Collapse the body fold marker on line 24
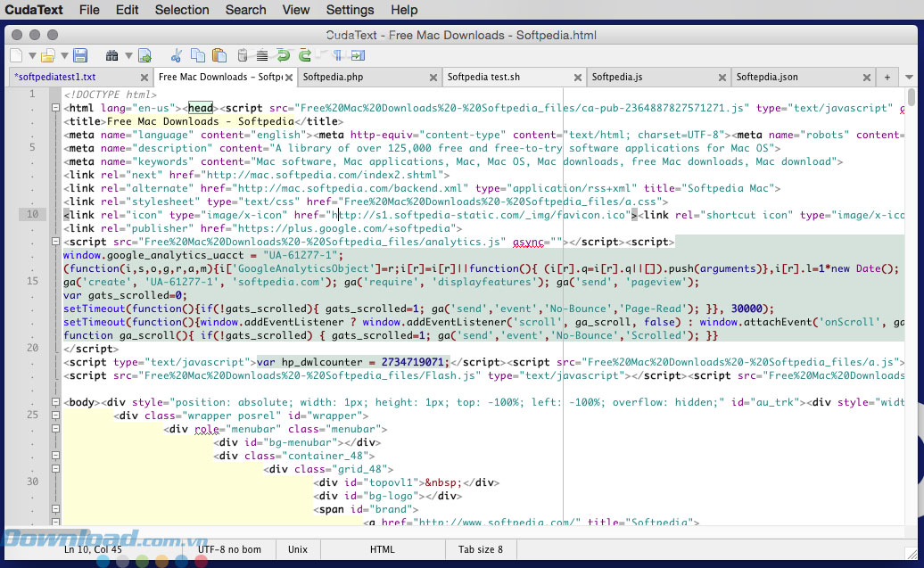The image size is (924, 568). (54, 402)
